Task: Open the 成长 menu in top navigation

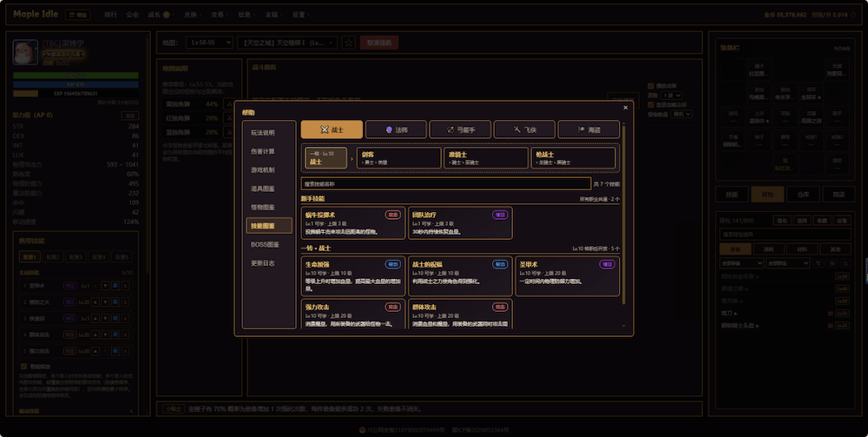Action: [x=161, y=15]
